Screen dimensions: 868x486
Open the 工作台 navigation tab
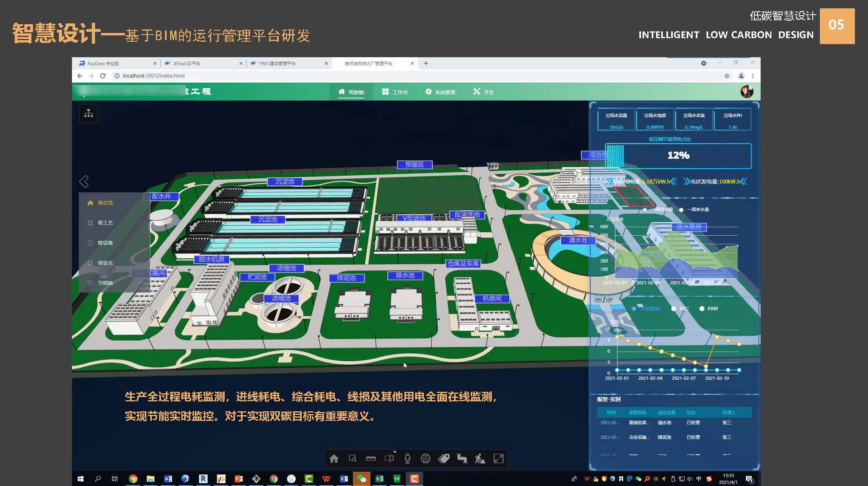(x=395, y=92)
